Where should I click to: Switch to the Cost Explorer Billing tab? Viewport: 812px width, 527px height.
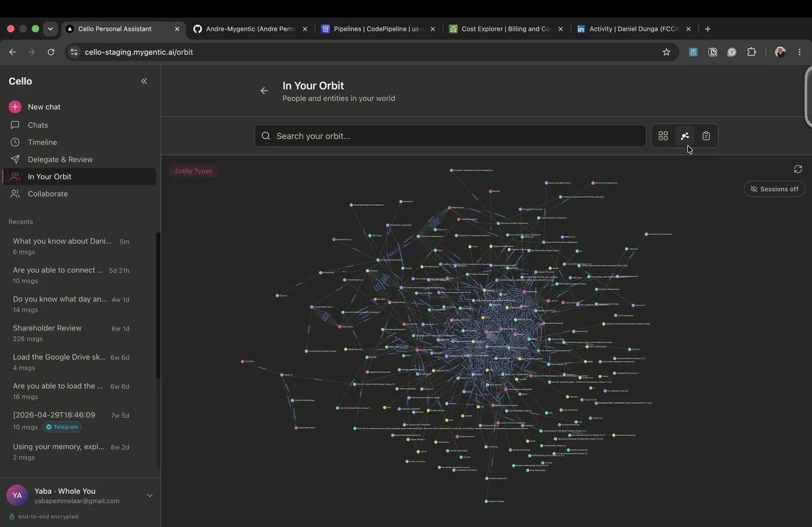(506, 29)
